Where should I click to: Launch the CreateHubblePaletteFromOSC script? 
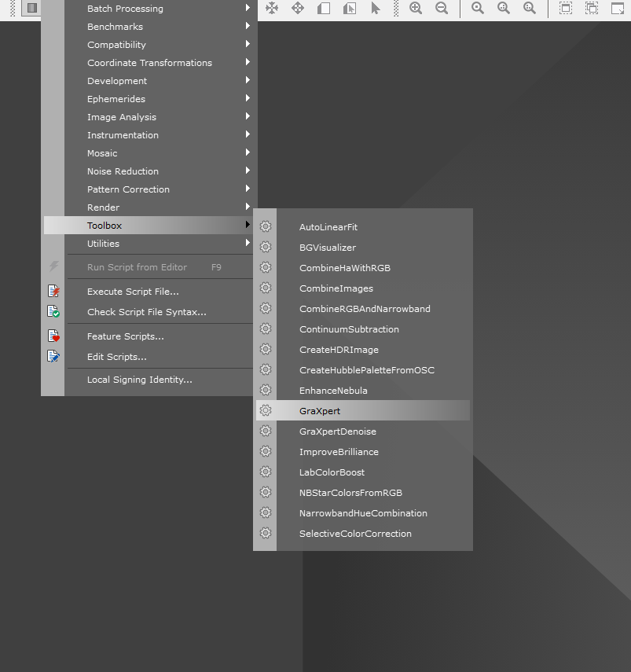pos(363,370)
